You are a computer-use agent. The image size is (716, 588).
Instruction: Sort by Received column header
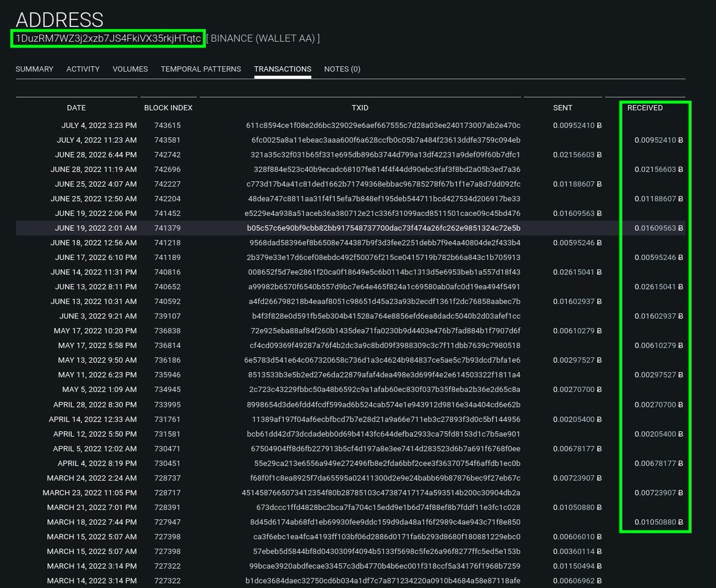[x=645, y=108]
